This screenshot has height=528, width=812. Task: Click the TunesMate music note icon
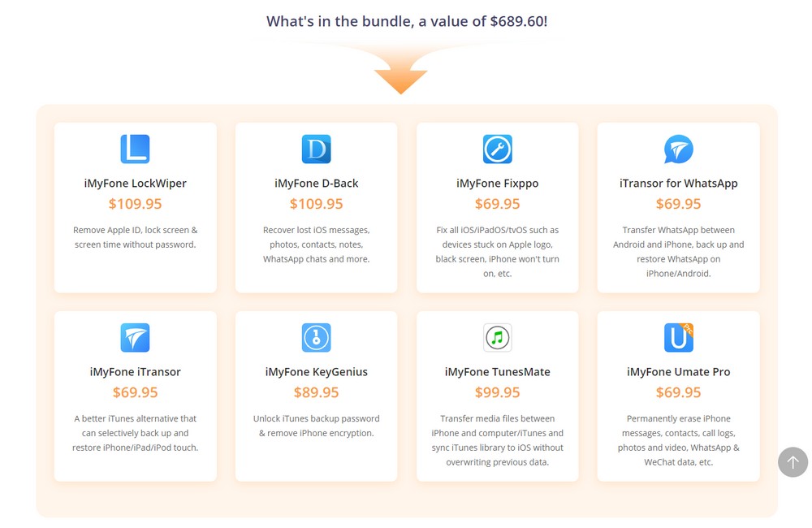coord(497,338)
